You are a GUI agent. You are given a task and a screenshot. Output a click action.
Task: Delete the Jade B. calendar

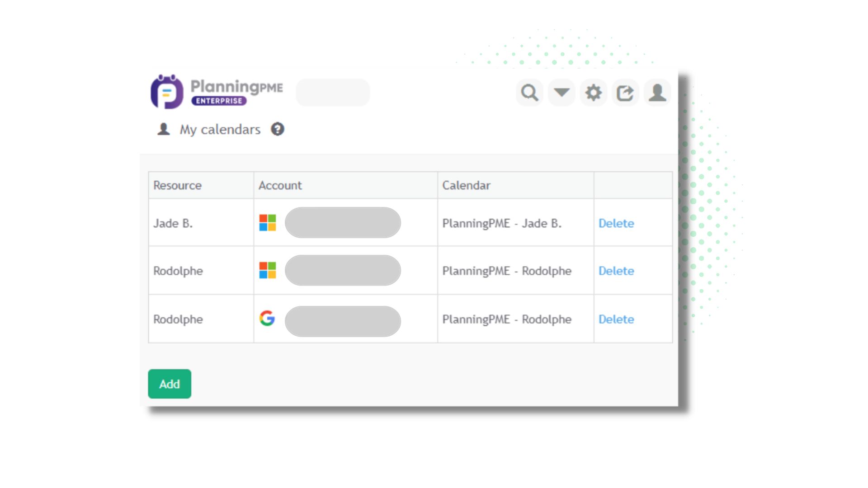tap(616, 223)
